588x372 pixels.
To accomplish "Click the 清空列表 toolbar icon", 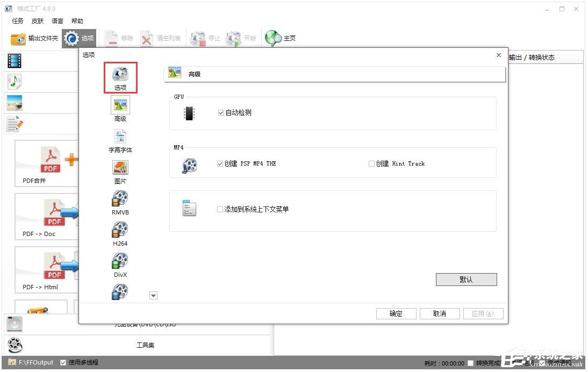I will (x=147, y=38).
